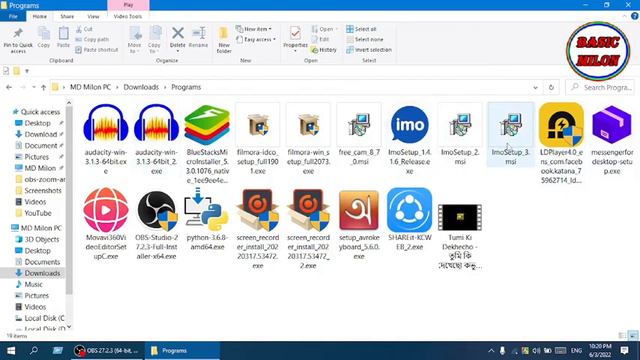This screenshot has height=360, width=640.
Task: Open Windows Start menu
Action: [11, 351]
